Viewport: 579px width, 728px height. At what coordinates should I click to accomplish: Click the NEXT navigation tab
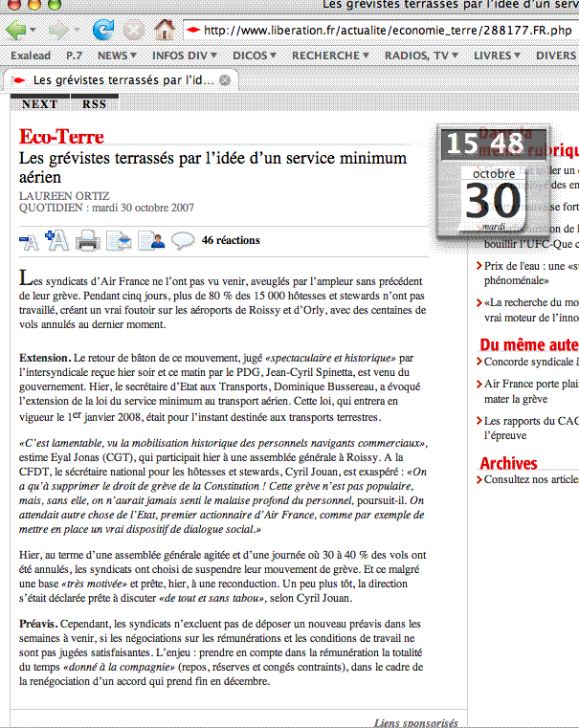pyautogui.click(x=40, y=103)
